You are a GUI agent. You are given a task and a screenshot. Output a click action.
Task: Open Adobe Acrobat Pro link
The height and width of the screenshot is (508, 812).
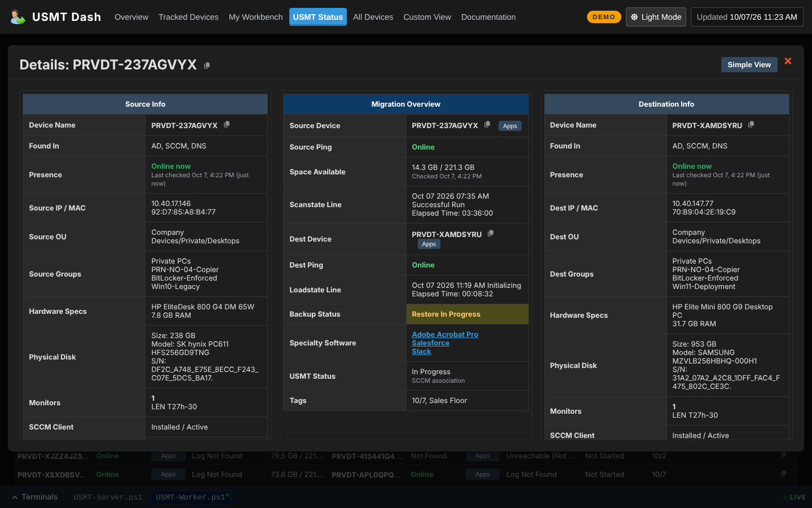[445, 334]
